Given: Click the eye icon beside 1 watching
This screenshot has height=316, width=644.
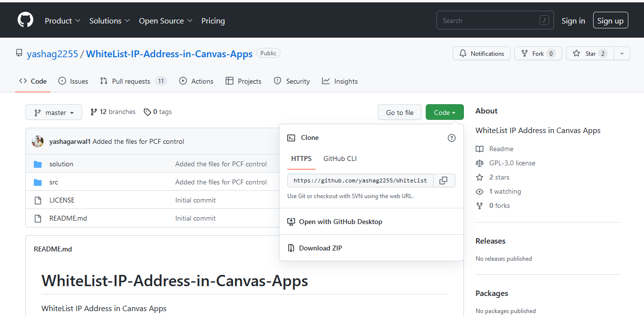Looking at the screenshot, I should [480, 191].
